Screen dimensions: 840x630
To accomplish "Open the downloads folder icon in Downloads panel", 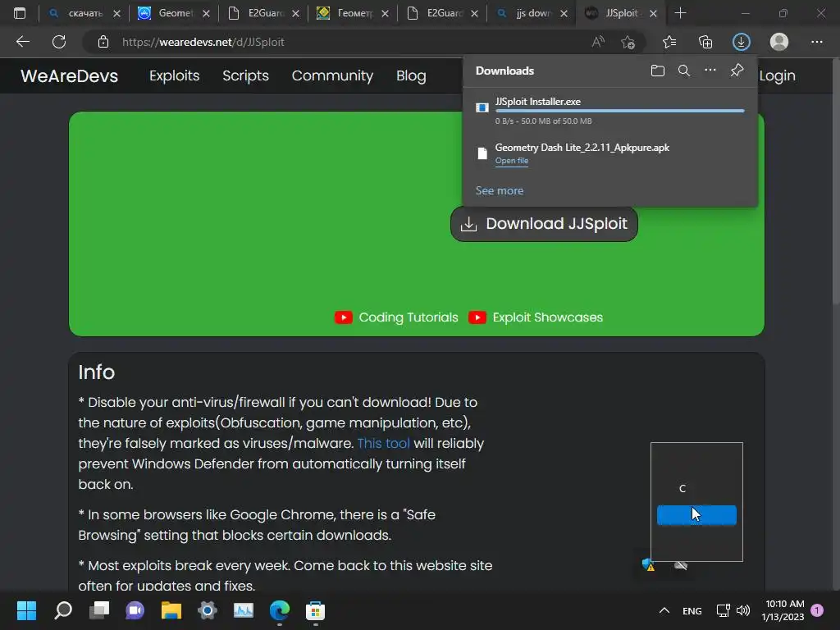I will (x=658, y=71).
